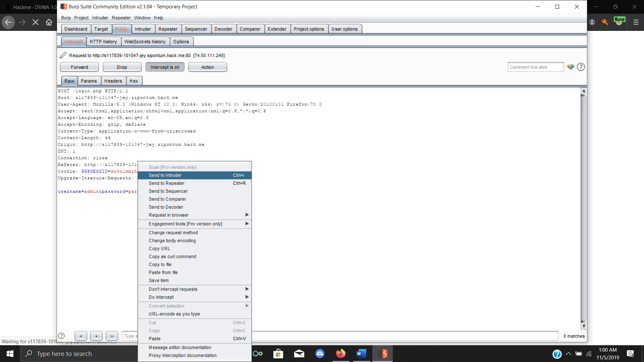Screen dimensions: 644x362
Task: Toggle the Intercept is on button
Action: point(165,67)
